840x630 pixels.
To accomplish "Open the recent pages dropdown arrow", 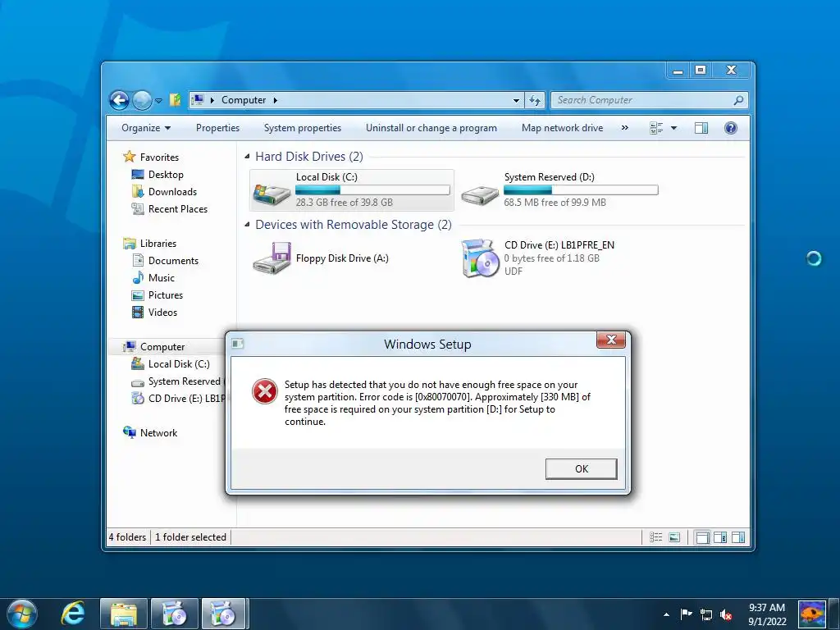I will pos(158,101).
